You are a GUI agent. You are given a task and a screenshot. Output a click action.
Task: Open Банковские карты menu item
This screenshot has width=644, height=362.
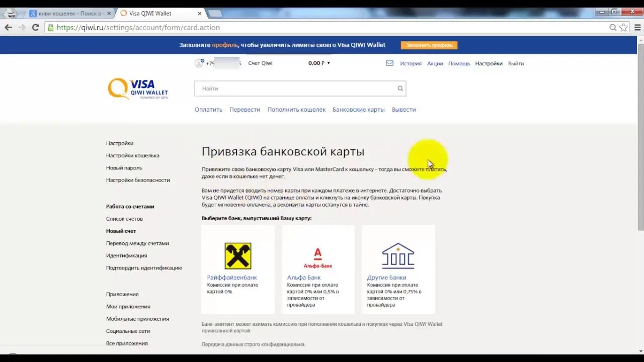358,110
